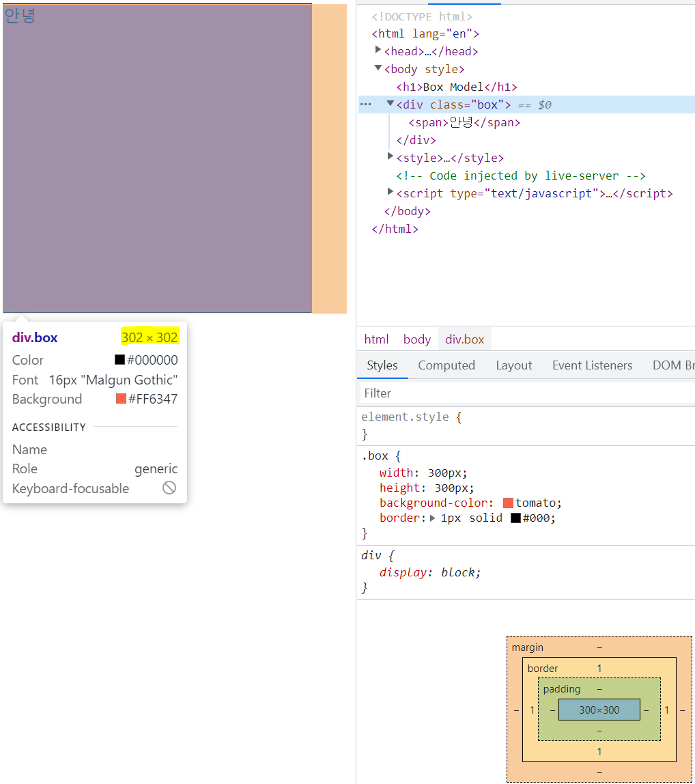This screenshot has width=695, height=784.
Task: Switch to the Computed tab
Action: point(446,365)
